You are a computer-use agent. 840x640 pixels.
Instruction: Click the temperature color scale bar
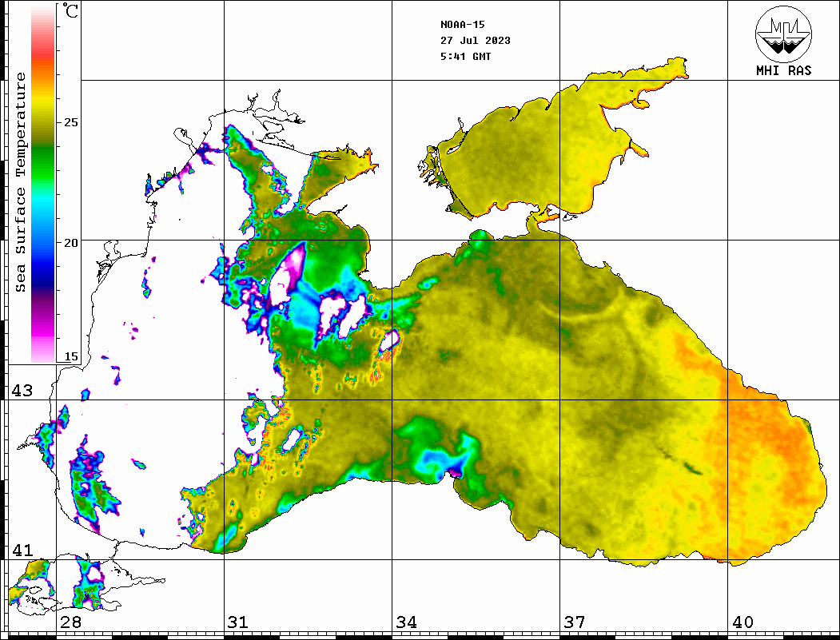click(43, 184)
